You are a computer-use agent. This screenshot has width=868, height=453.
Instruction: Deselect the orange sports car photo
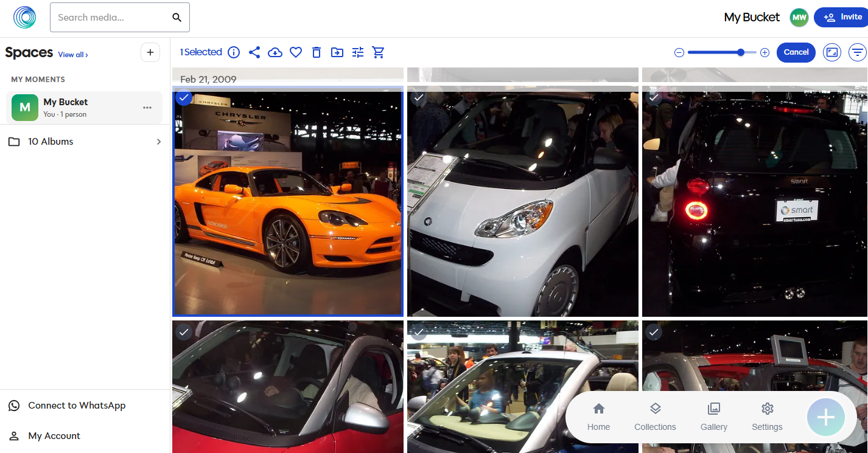click(x=184, y=98)
